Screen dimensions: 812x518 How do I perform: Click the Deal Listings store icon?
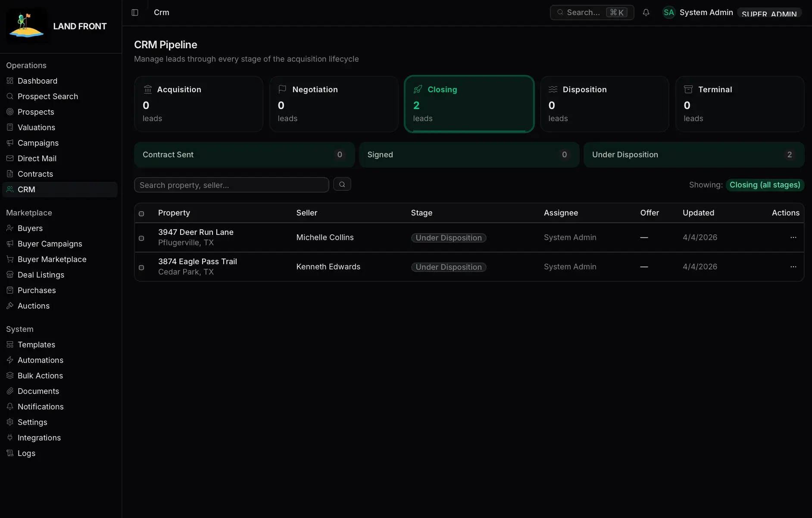point(10,275)
